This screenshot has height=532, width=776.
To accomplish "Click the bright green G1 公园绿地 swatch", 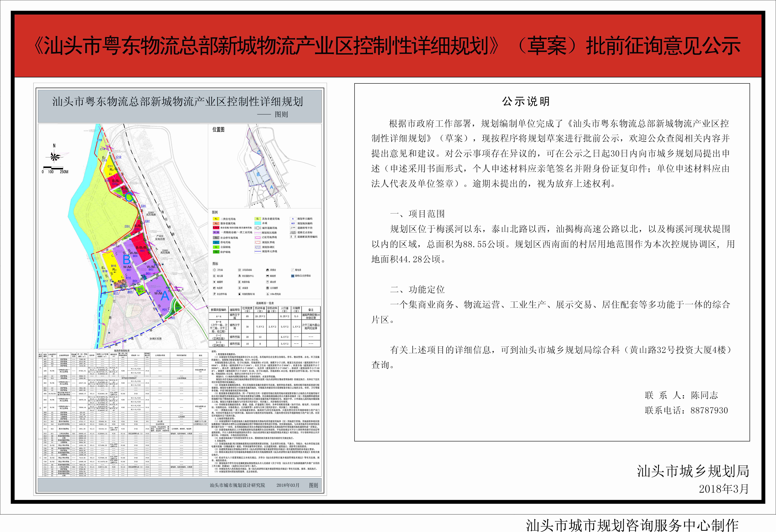I will point(216,247).
